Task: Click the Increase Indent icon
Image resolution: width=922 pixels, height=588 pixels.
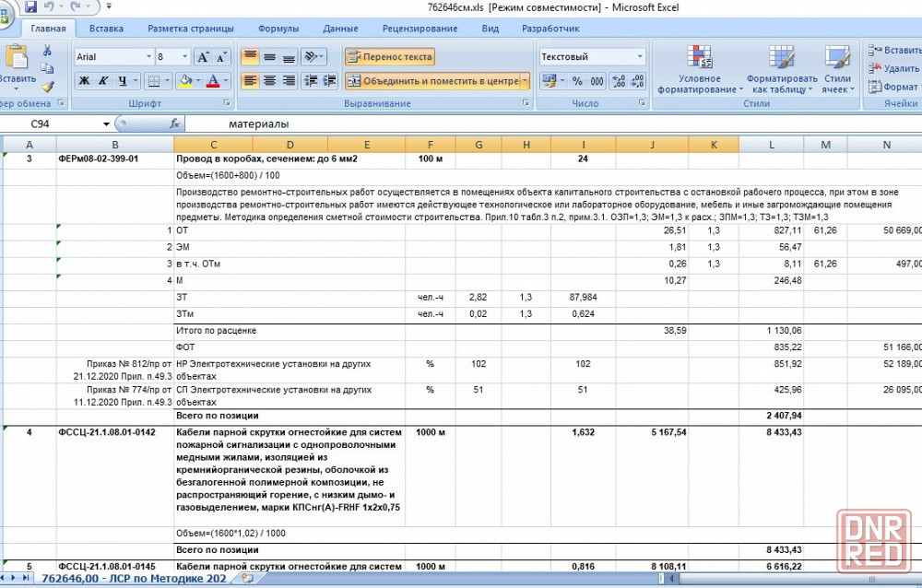Action: 330,81
